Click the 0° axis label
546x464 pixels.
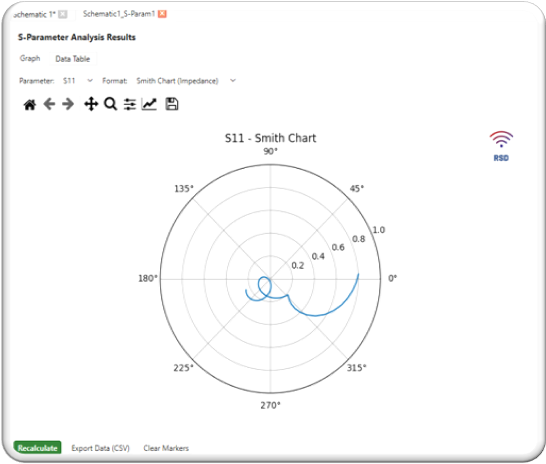tap(392, 278)
